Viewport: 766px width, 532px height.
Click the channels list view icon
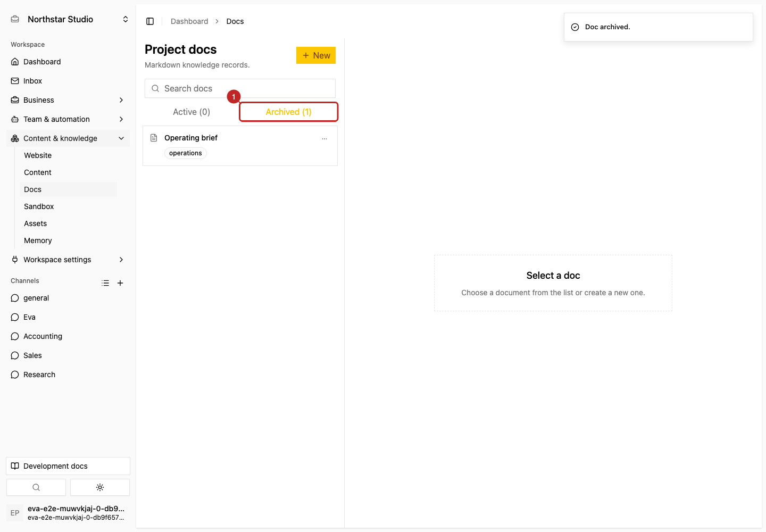[x=105, y=283]
